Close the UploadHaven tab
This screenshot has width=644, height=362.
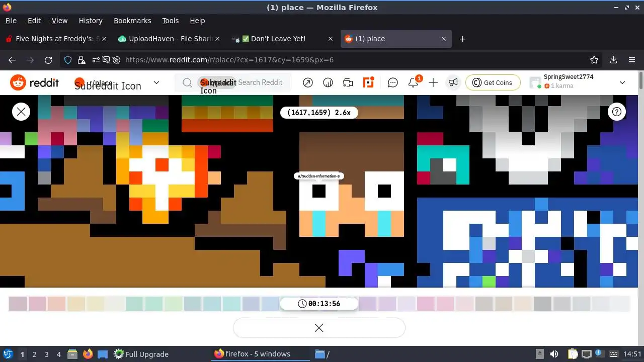[x=217, y=39]
